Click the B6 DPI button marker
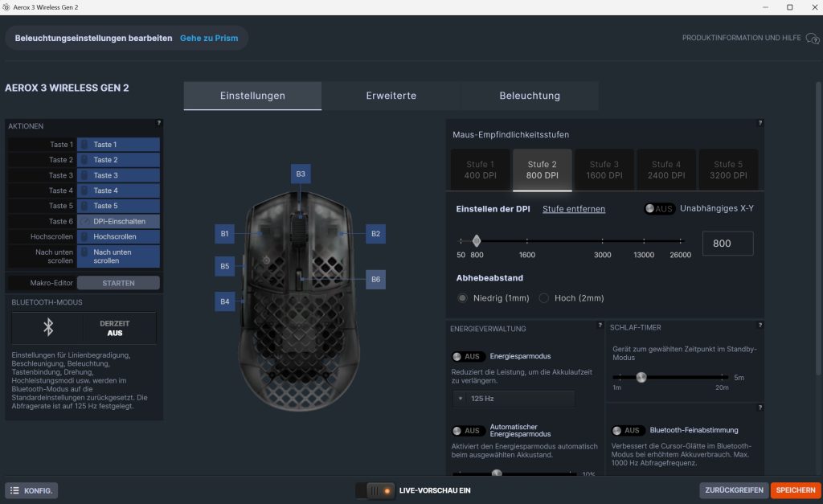823x504 pixels. coord(375,279)
